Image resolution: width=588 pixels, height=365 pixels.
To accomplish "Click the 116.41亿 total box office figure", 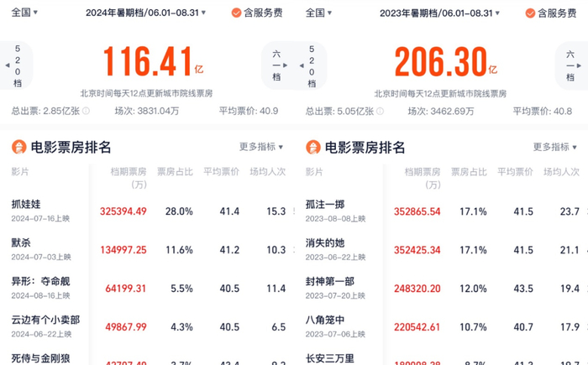I will pos(153,62).
